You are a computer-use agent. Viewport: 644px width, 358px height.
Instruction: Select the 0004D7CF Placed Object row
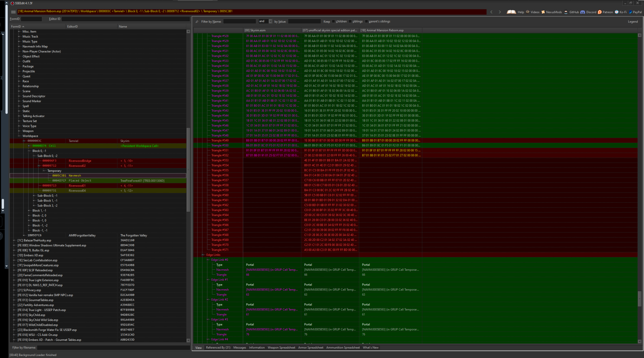(x=98, y=181)
